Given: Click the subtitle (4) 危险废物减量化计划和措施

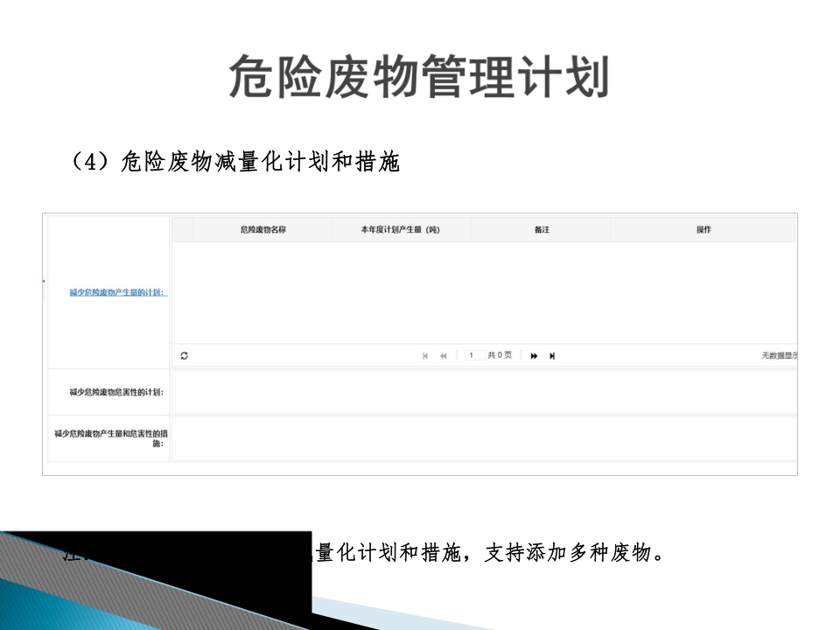Looking at the screenshot, I should [x=235, y=162].
